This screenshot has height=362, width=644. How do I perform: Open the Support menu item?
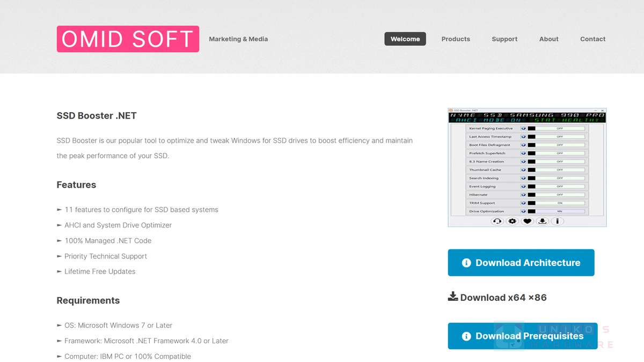[x=504, y=39]
